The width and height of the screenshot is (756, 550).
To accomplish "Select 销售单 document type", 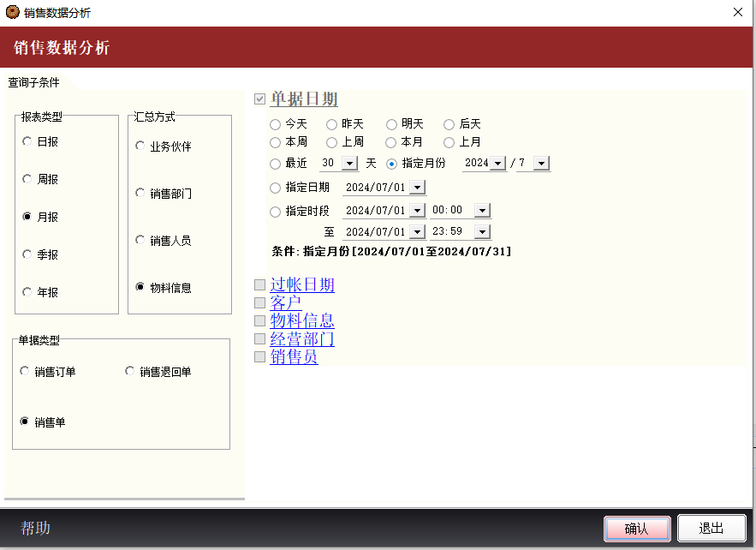I will [x=25, y=421].
